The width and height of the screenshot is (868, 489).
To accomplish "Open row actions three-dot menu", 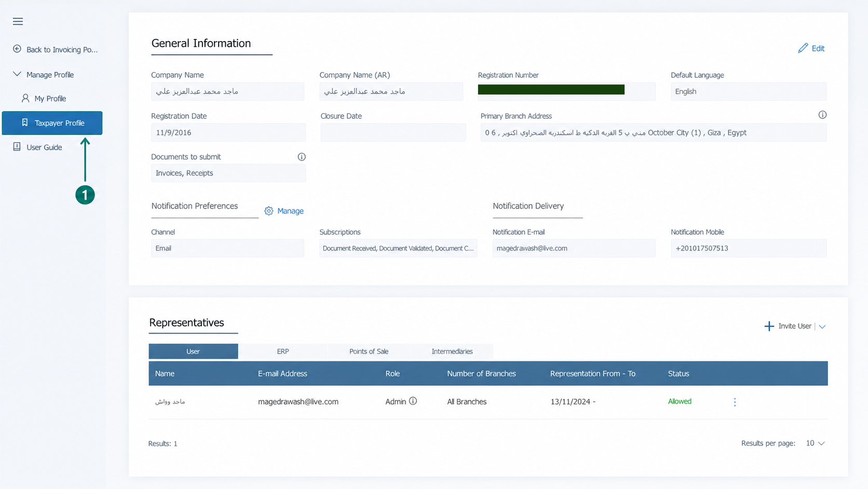I will [x=735, y=402].
